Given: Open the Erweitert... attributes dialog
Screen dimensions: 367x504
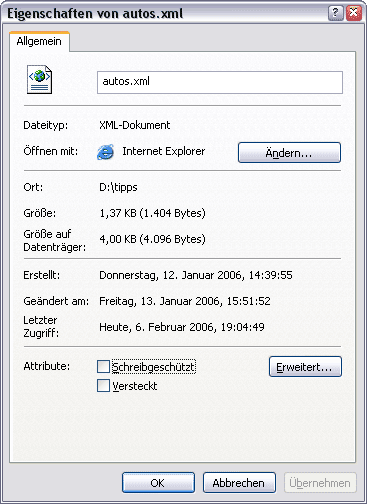Looking at the screenshot, I should [x=305, y=367].
